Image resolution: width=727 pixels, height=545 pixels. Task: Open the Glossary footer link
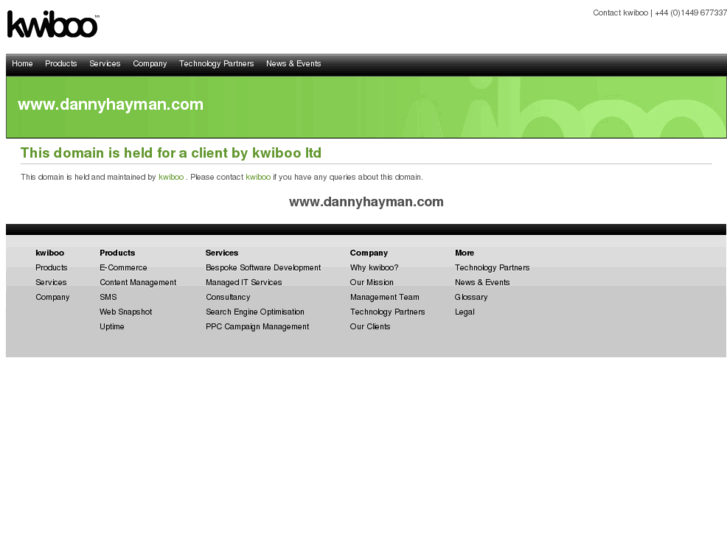(x=471, y=297)
